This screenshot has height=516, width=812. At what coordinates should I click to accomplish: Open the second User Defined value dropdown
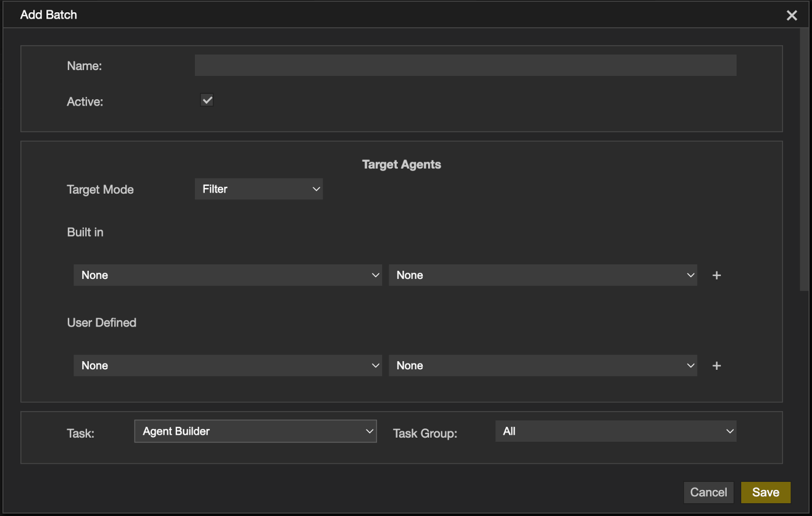pos(543,366)
